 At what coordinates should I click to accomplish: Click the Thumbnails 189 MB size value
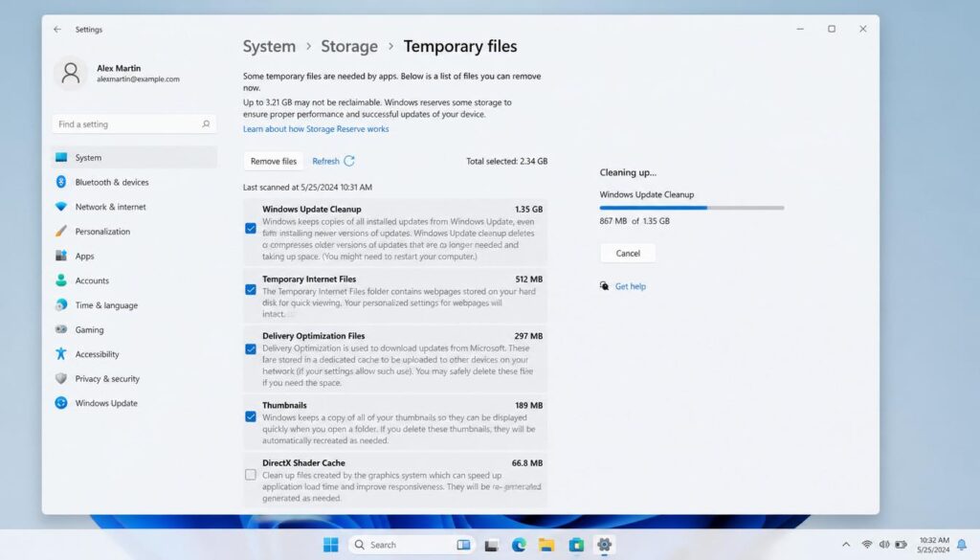(x=528, y=406)
